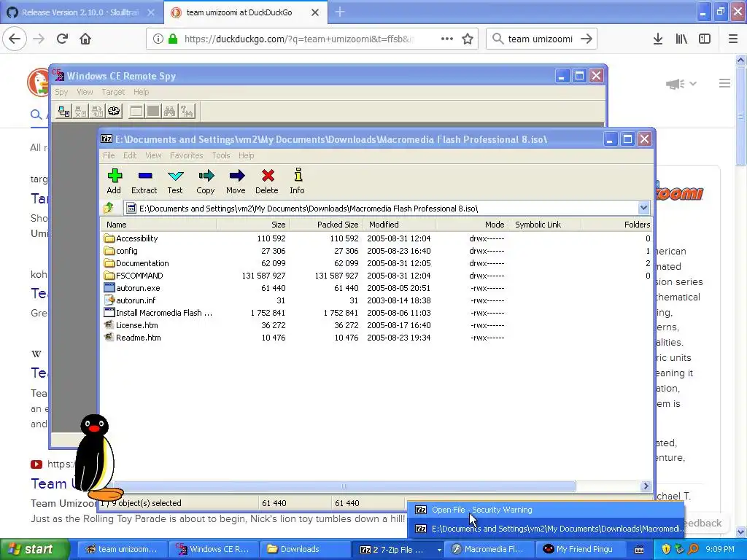This screenshot has width=747, height=560.
Task: Open Help menu in Windows CE Remote Spy
Action: click(141, 92)
